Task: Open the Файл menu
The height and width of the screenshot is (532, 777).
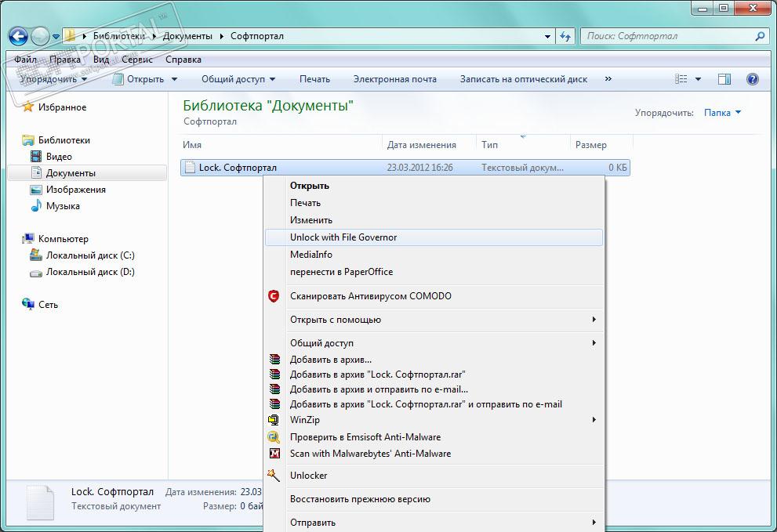Action: [25, 60]
